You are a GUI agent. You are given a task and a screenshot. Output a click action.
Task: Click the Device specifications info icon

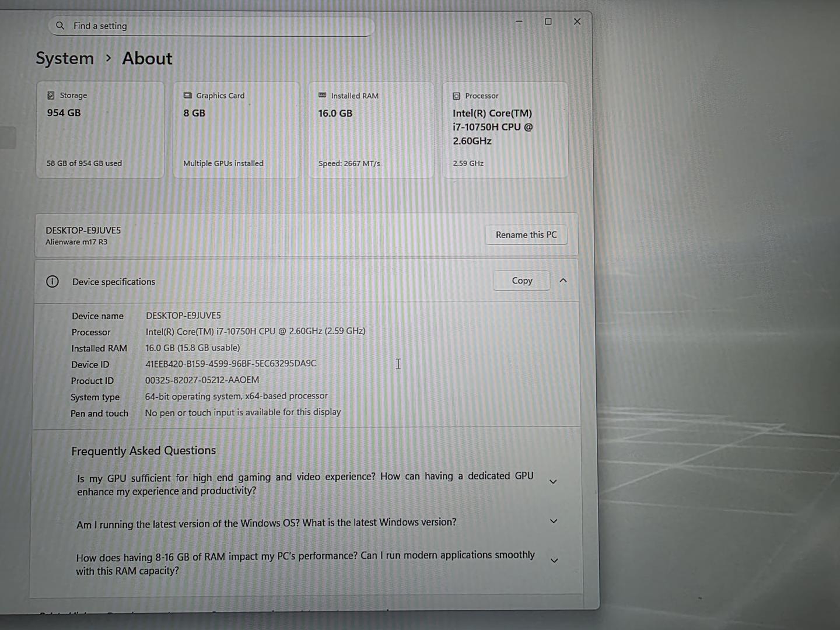coord(52,282)
